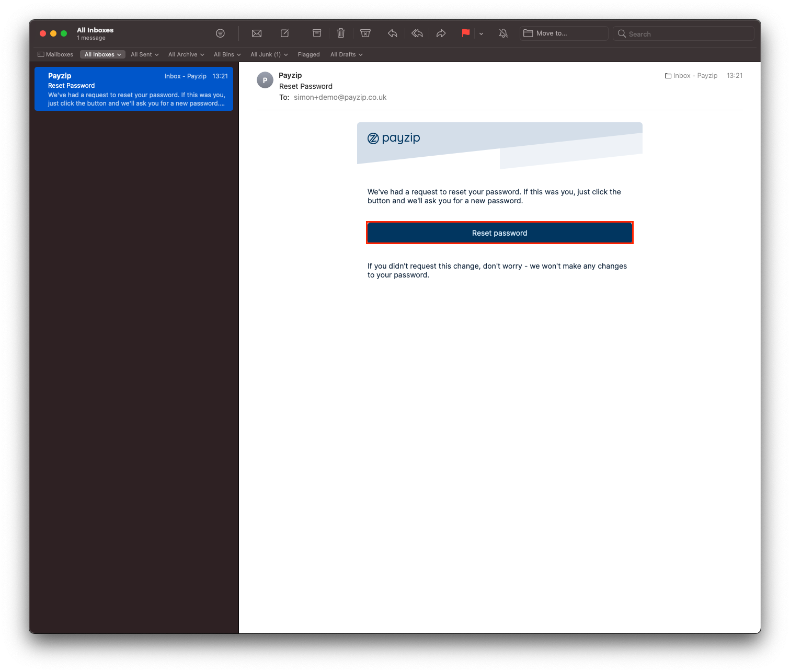This screenshot has width=790, height=672.
Task: Flag the message with red flag
Action: tap(465, 33)
